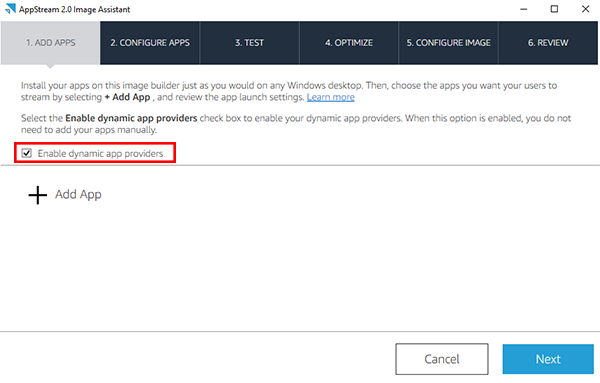This screenshot has height=383, width=600.
Task: Open the 3. Test tab
Action: point(249,42)
